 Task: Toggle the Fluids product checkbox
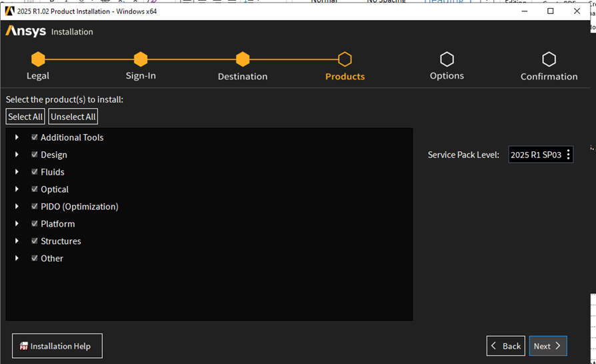point(35,172)
